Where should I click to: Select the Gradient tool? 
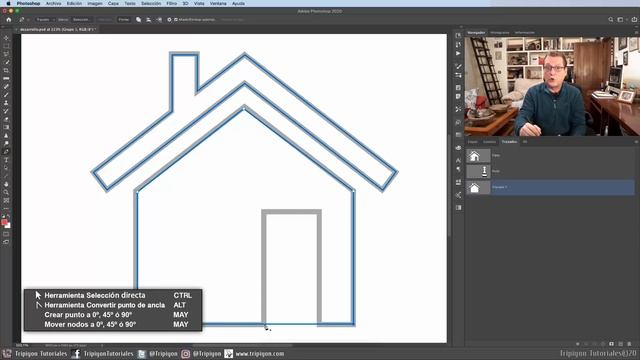coord(6,127)
